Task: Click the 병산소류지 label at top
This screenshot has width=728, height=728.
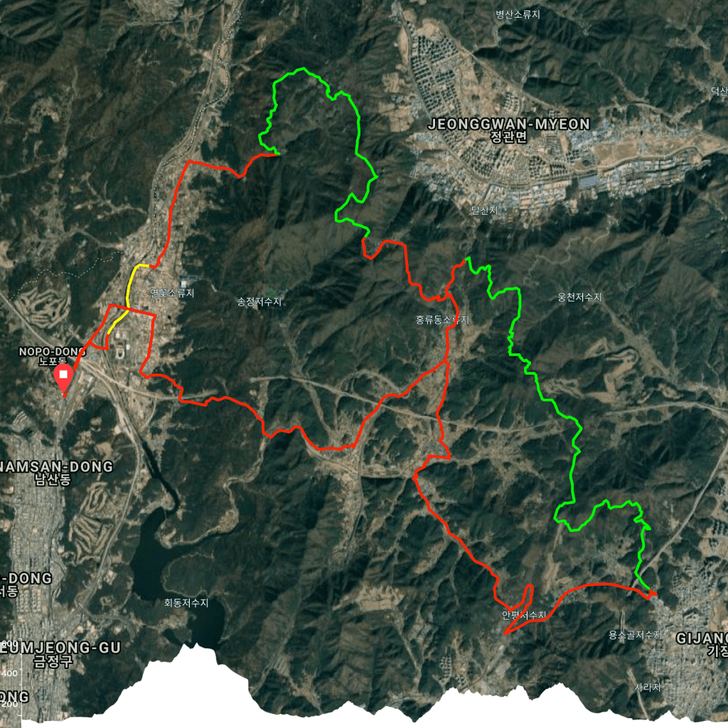Action: [518, 14]
